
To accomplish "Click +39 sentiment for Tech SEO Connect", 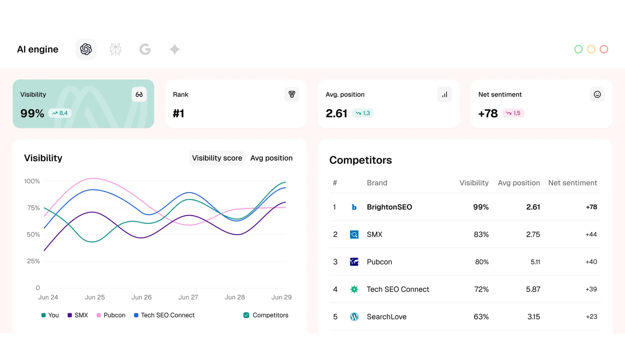I will click(591, 289).
